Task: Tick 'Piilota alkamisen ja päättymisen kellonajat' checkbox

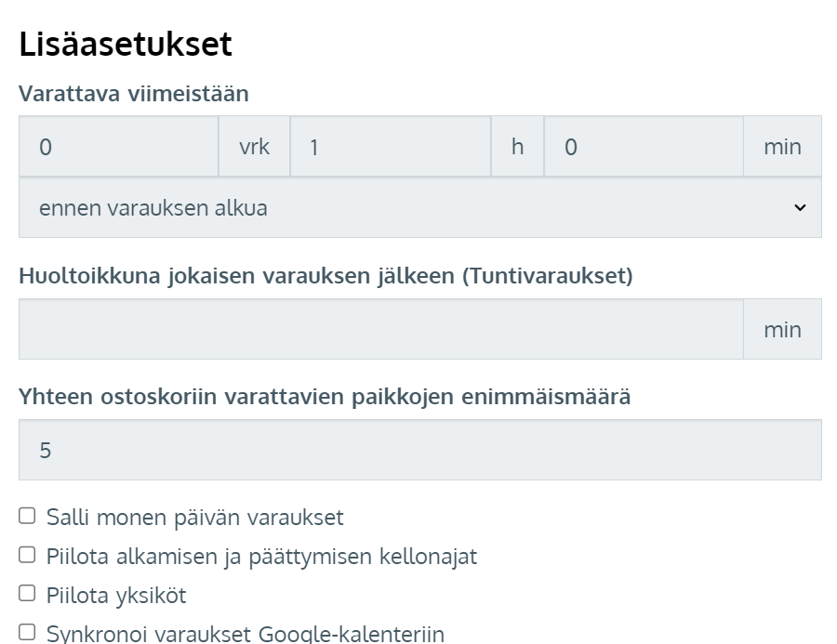Action: point(28,555)
